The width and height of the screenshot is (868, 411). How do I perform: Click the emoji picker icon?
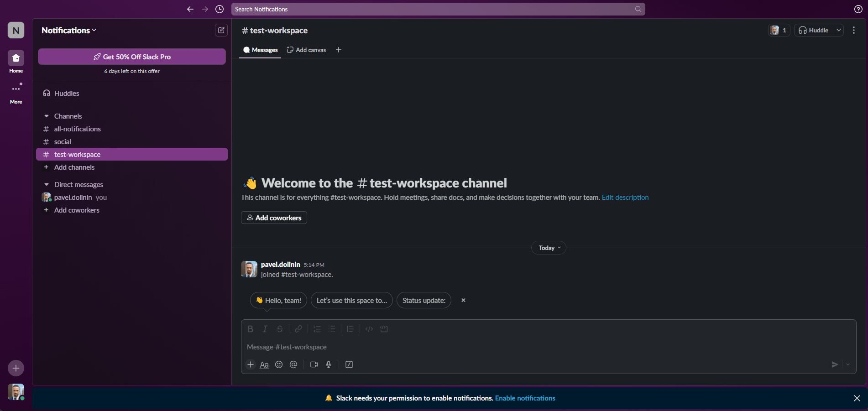point(279,364)
